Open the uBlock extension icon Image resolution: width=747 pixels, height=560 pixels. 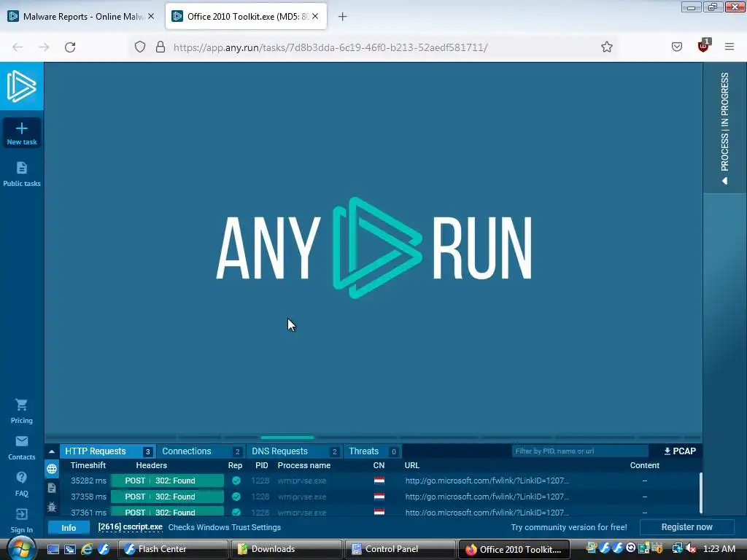(703, 46)
